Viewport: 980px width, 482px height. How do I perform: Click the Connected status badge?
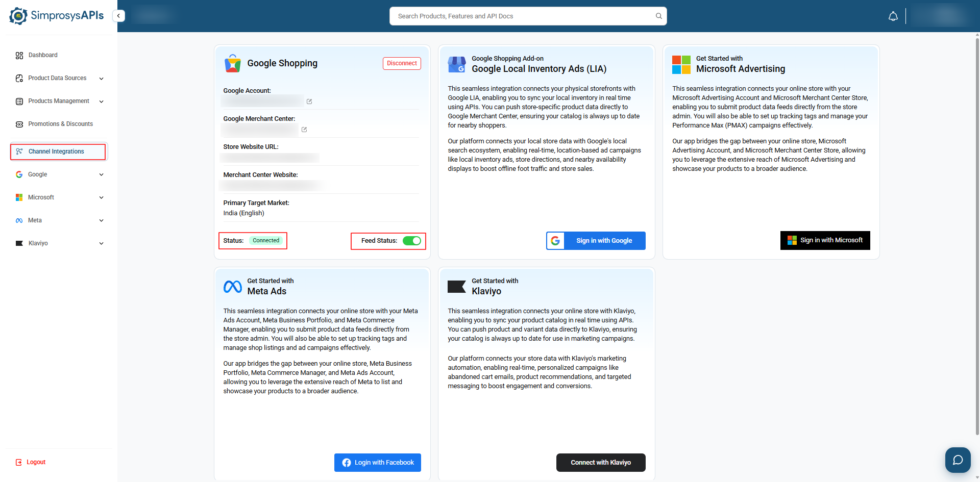(x=266, y=240)
